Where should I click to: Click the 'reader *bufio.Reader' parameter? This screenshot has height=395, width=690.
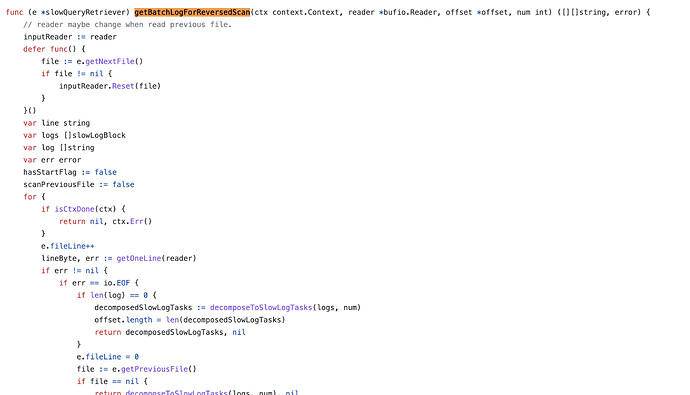(393, 12)
